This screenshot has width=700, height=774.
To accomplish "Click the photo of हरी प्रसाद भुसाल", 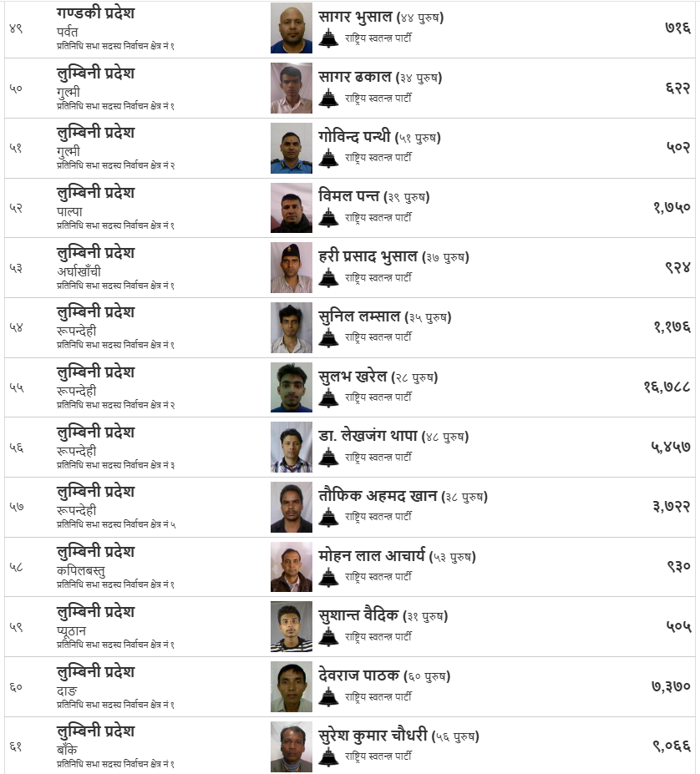I will click(x=292, y=268).
